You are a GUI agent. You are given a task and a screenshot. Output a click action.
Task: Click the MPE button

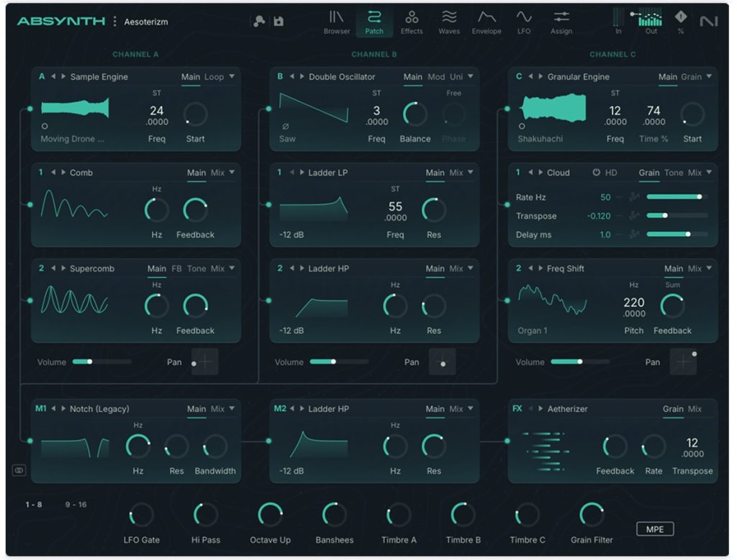pos(654,529)
